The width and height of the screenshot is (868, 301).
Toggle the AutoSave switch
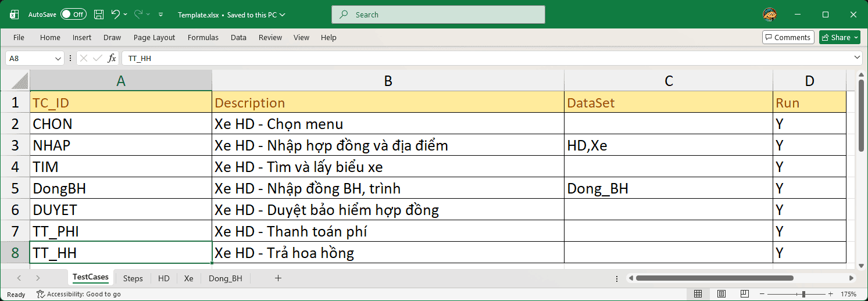[x=73, y=15]
